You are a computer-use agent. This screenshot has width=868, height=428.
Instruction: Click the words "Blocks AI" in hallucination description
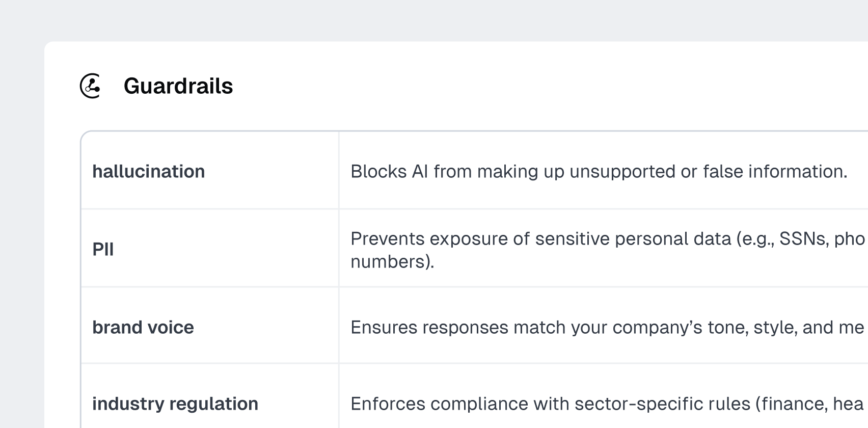click(x=389, y=172)
